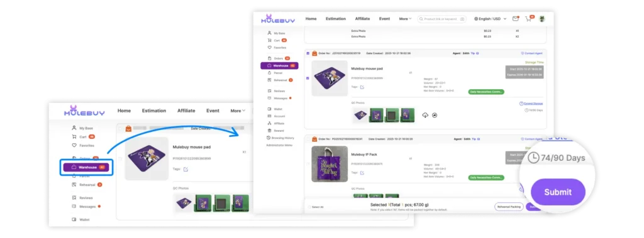Click the Mulebuy logo in the large window
The width and height of the screenshot is (644, 238).
pyautogui.click(x=277, y=19)
